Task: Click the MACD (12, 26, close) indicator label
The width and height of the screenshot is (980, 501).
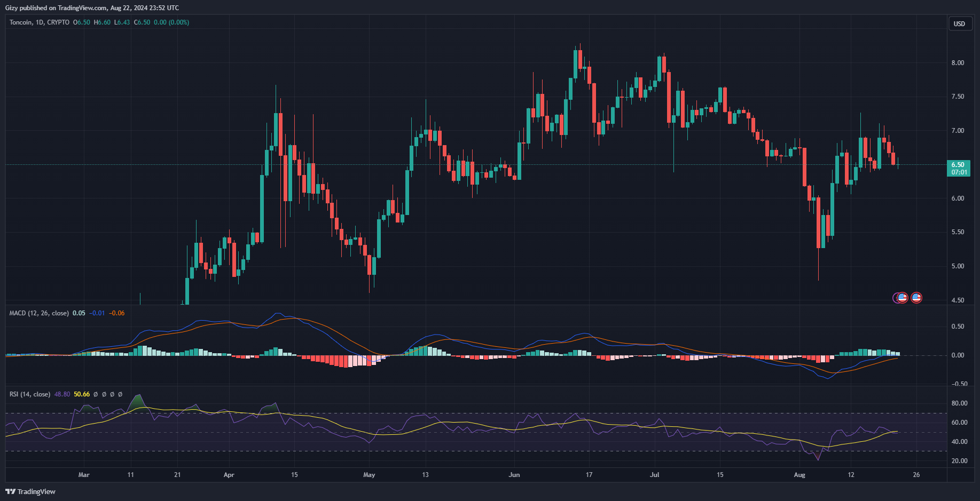Action: 39,313
